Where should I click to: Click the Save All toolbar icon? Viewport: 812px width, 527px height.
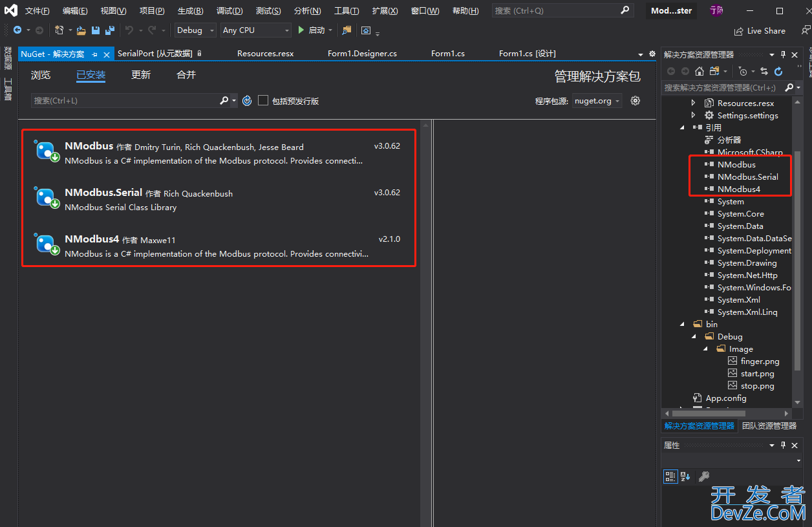[109, 30]
